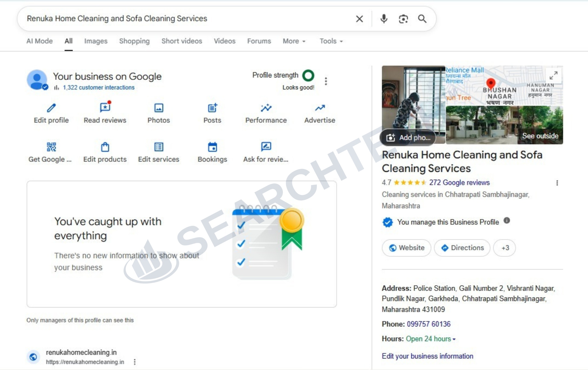Clear the search query with the X icon
Viewport: 588px width, 370px height.
pyautogui.click(x=359, y=19)
